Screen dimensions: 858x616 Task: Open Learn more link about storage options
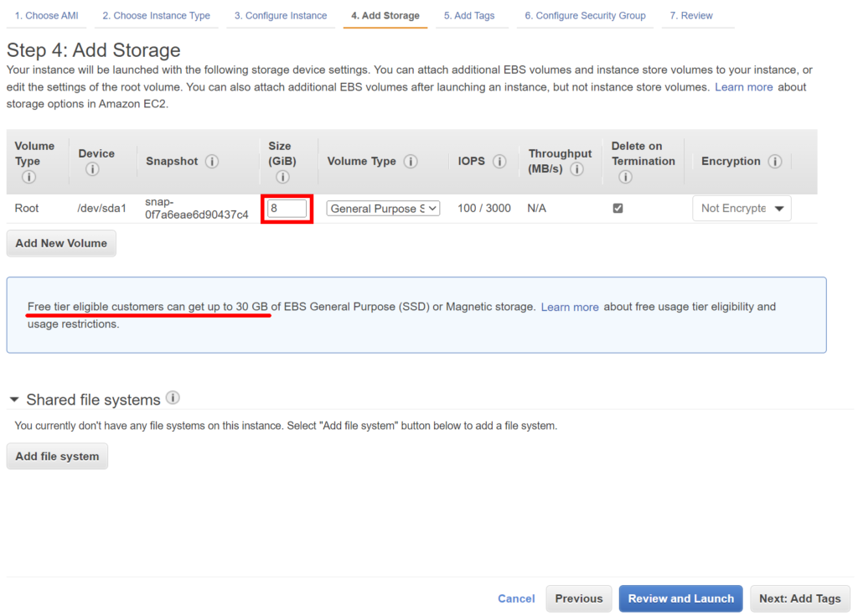click(x=744, y=87)
